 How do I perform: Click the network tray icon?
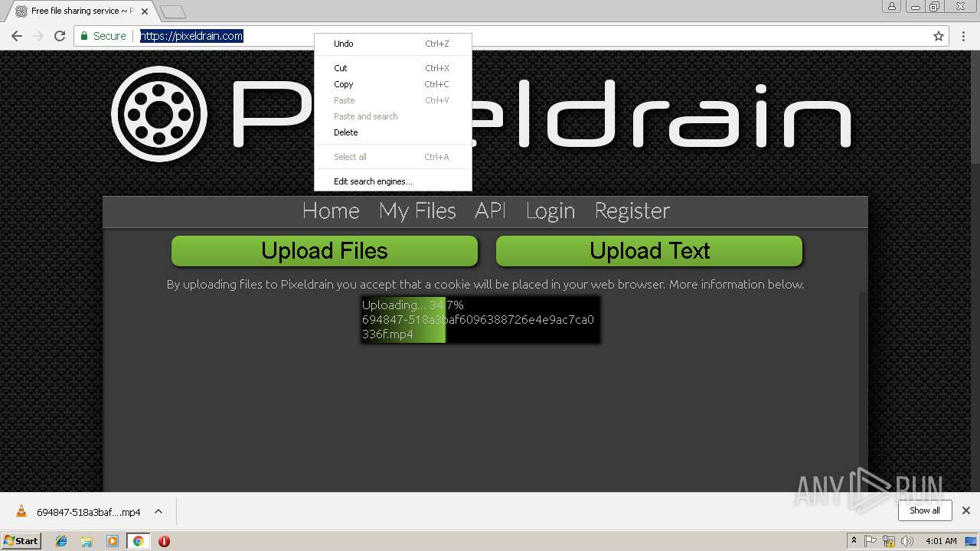point(890,541)
